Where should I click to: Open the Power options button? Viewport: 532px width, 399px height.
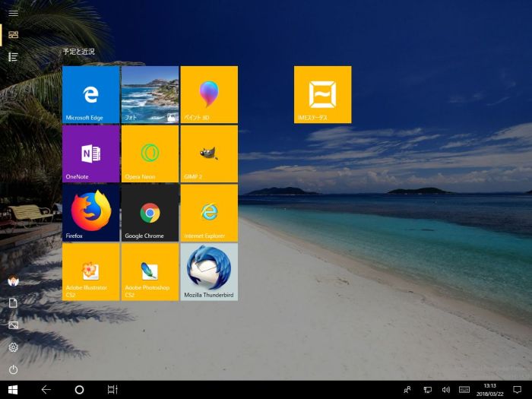click(13, 370)
